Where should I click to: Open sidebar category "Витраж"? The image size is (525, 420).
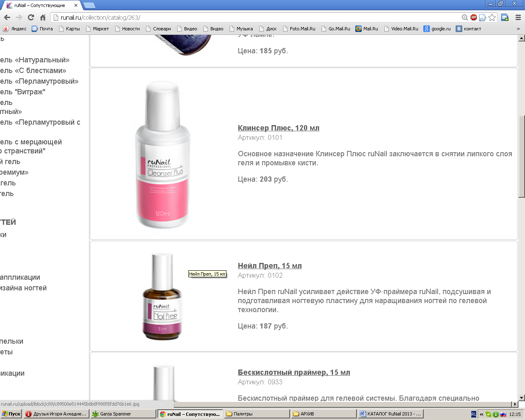click(23, 92)
